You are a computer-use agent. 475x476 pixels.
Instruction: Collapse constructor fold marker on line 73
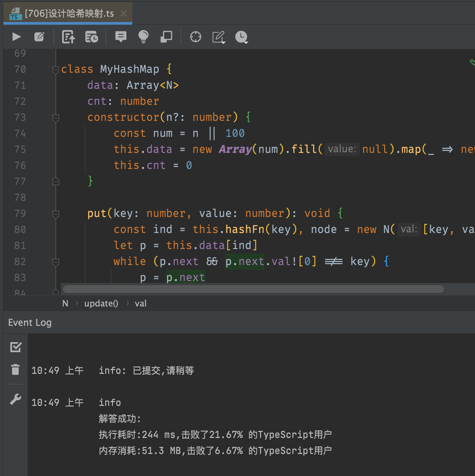click(56, 118)
